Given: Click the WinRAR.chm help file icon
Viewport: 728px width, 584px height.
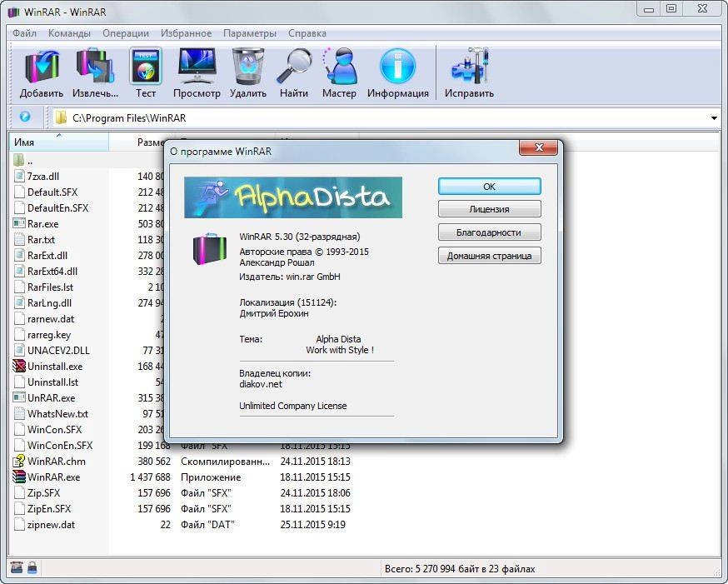Looking at the screenshot, I should coord(19,461).
